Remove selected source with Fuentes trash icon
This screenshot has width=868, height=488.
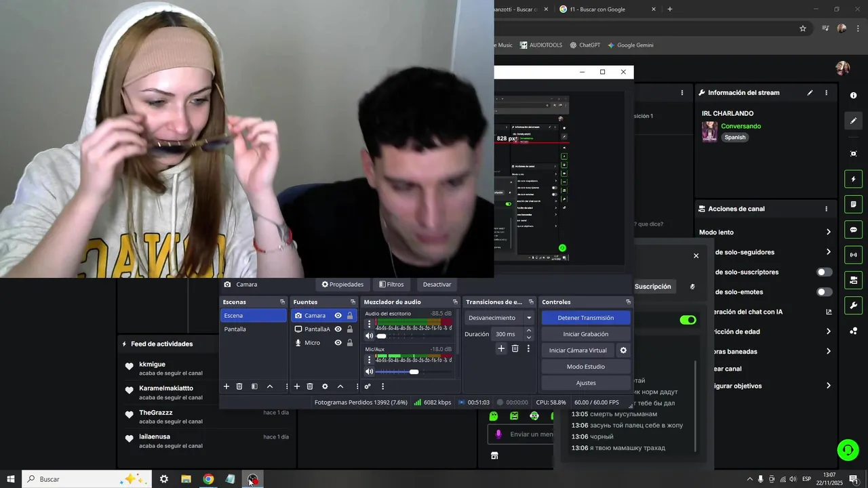[x=310, y=386]
